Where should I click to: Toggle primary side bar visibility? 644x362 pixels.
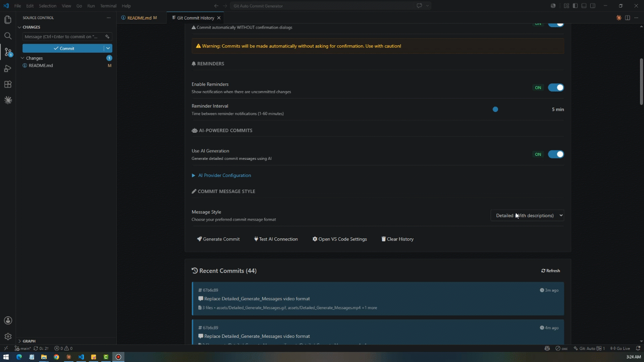575,6
